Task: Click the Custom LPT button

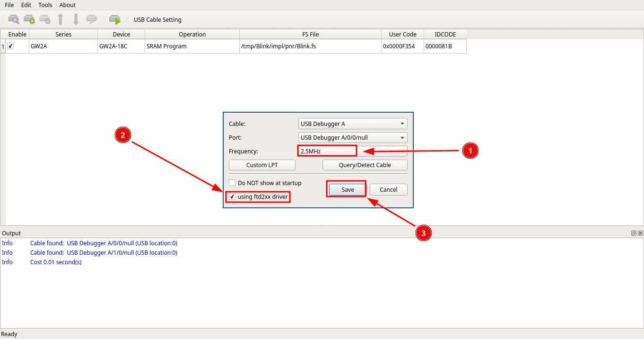Action: click(x=262, y=165)
